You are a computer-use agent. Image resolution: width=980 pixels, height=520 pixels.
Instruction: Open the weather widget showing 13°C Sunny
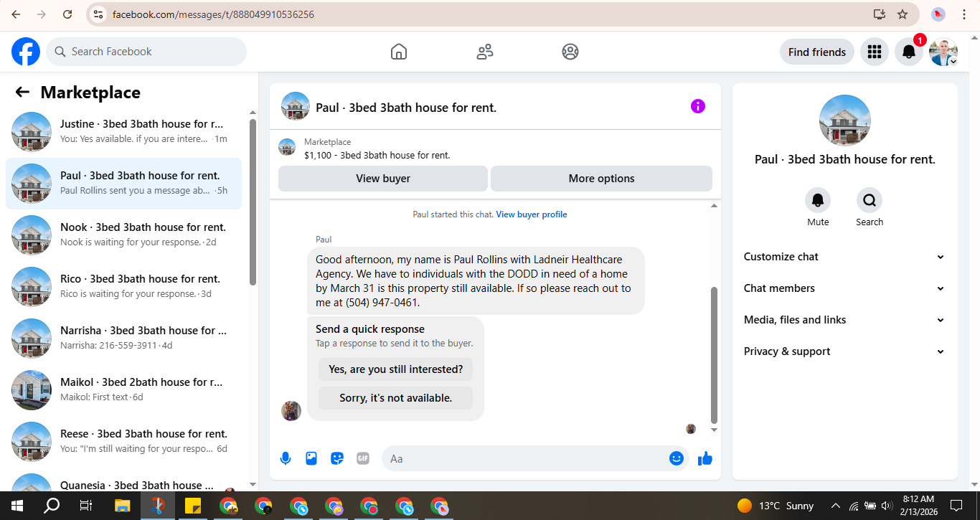pos(776,506)
